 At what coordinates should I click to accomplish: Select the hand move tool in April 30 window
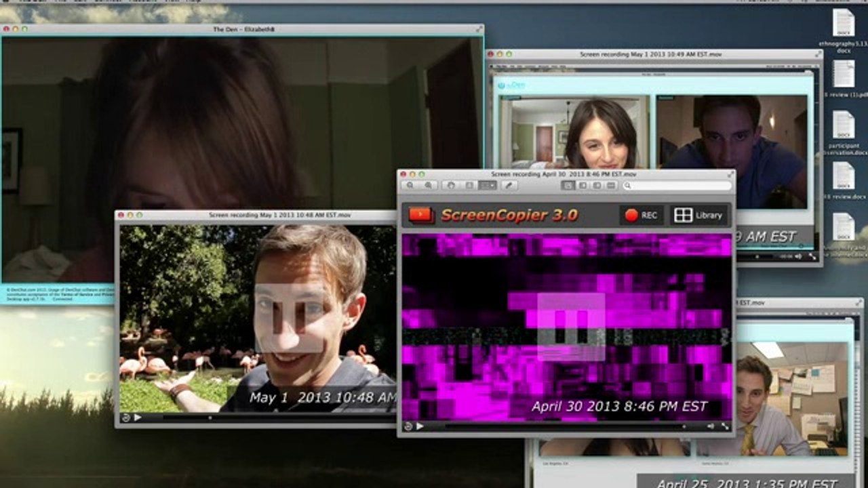(x=450, y=185)
